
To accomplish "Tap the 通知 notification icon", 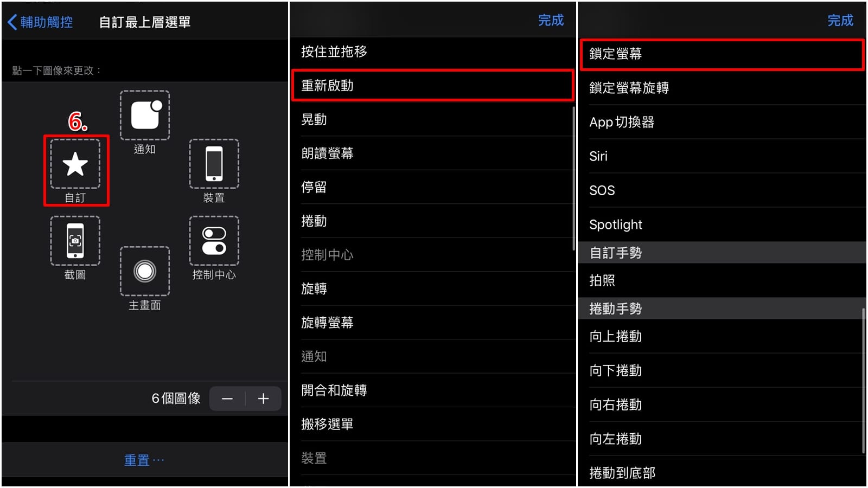I will [145, 115].
